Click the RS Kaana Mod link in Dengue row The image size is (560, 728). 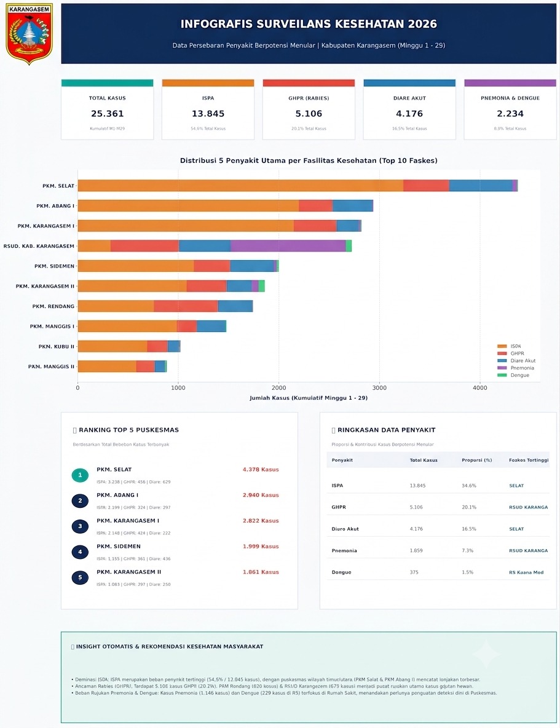coord(526,572)
